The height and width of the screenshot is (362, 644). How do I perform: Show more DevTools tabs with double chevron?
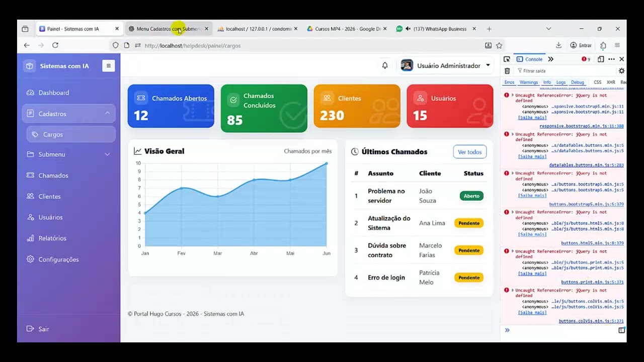pos(551,59)
